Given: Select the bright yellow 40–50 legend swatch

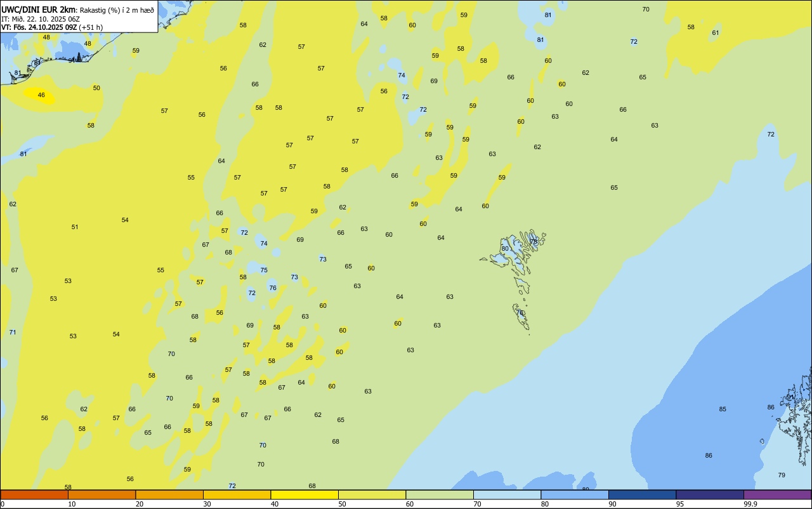Looking at the screenshot, I should tap(304, 494).
